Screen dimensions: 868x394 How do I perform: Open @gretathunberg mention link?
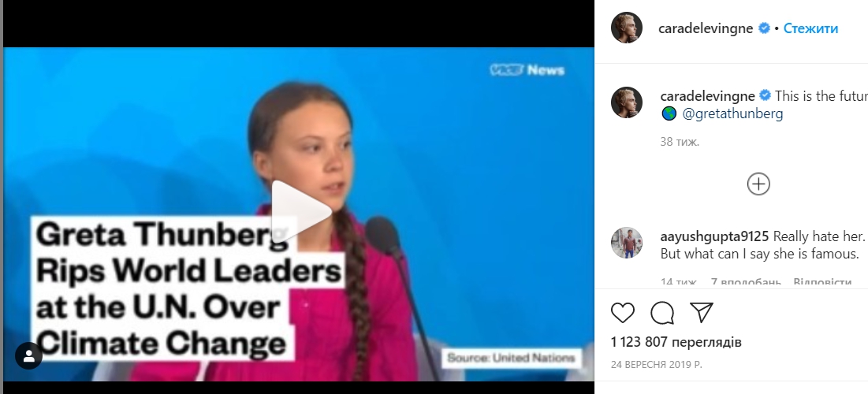click(732, 114)
